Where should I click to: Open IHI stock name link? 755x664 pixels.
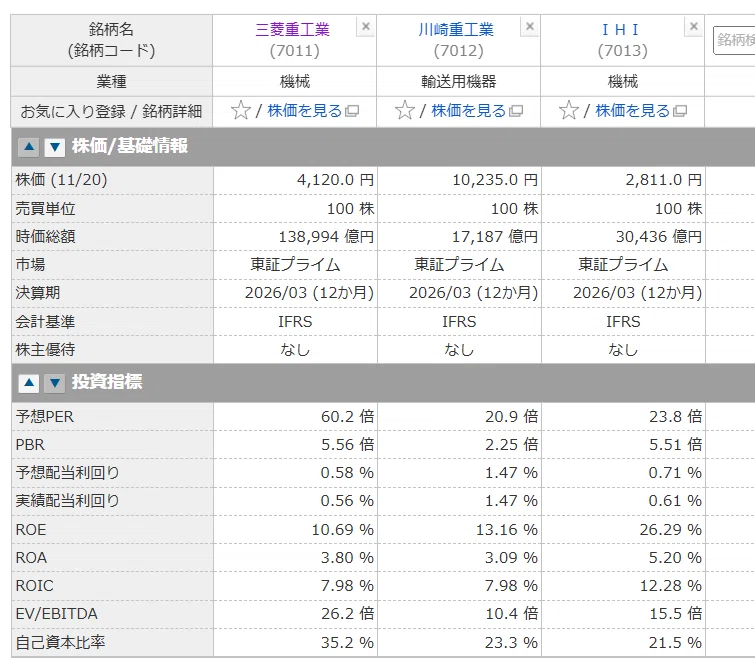click(621, 30)
